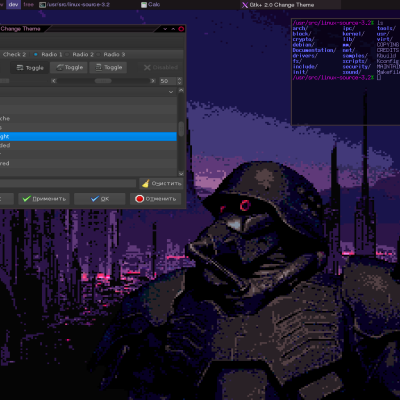This screenshot has width=400, height=400.
Task: Click the Применить (apply) button
Action: (x=44, y=199)
